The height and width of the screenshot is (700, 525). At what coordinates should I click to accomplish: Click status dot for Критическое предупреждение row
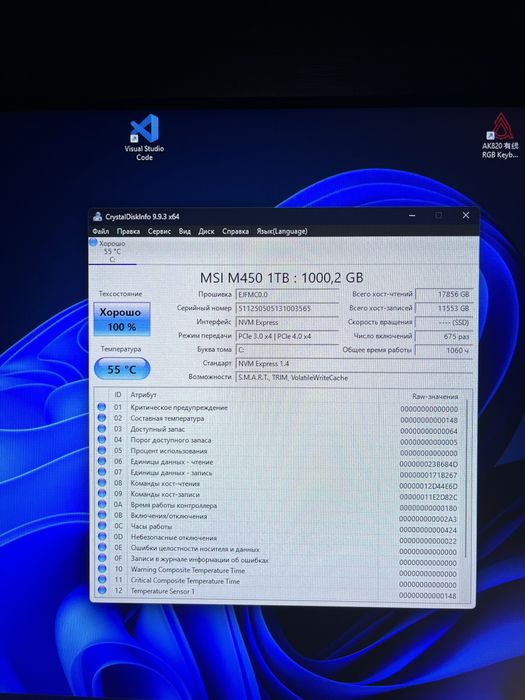102,407
